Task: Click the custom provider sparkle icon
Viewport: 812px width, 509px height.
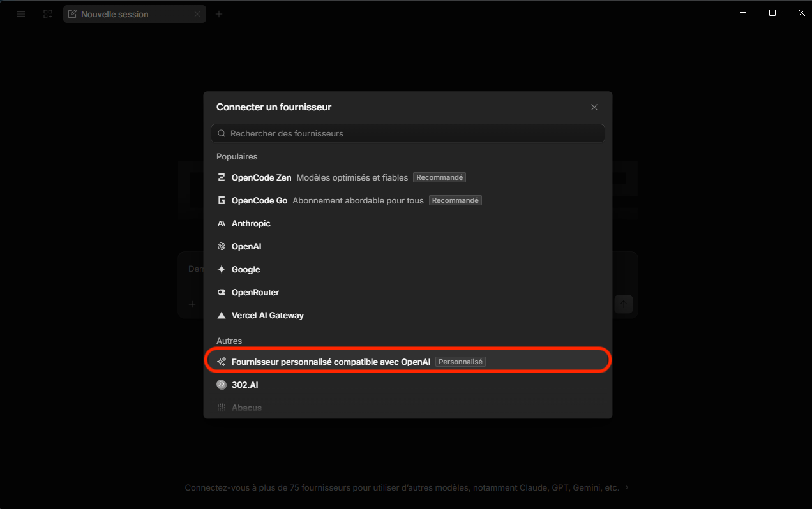Action: point(222,362)
